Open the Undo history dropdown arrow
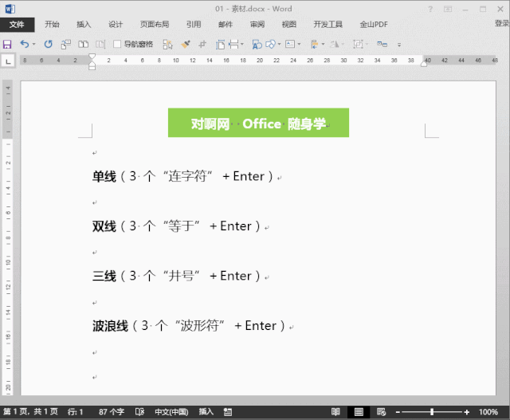Viewport: 510px width, 420px height. pyautogui.click(x=33, y=44)
